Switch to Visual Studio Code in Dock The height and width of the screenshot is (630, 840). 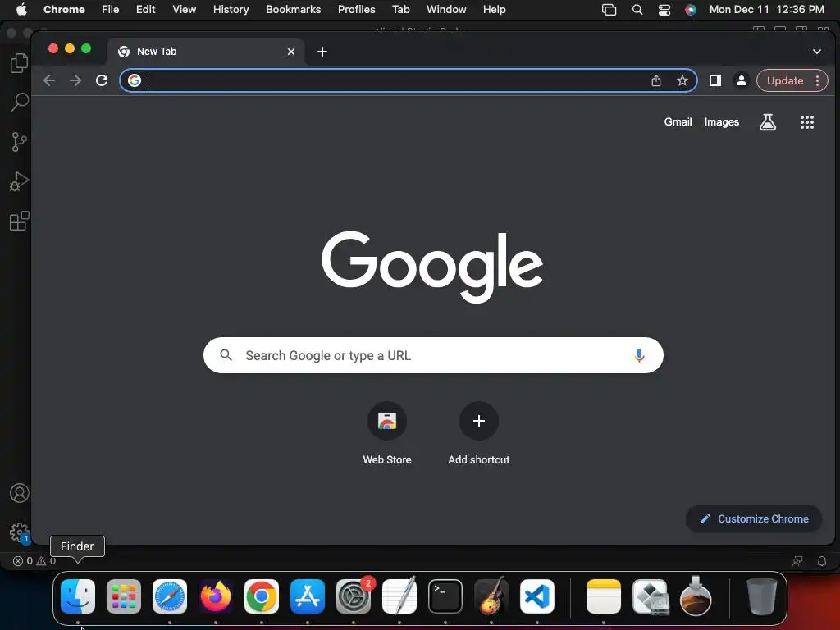coord(537,596)
